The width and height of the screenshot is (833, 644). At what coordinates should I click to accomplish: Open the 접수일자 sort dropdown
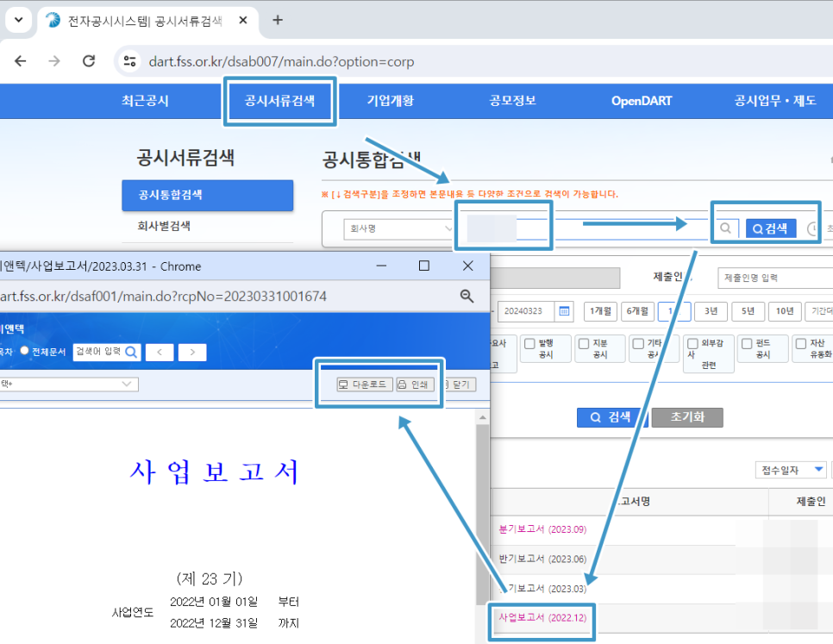(x=791, y=470)
